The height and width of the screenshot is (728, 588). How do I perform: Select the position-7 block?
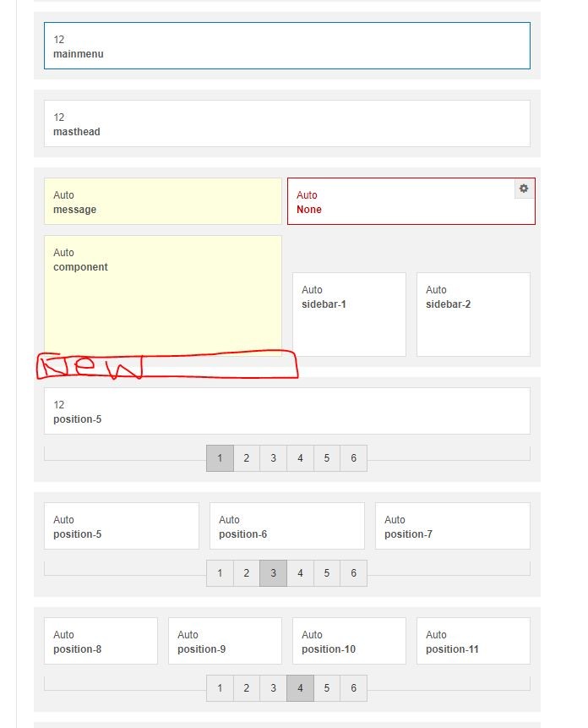453,526
